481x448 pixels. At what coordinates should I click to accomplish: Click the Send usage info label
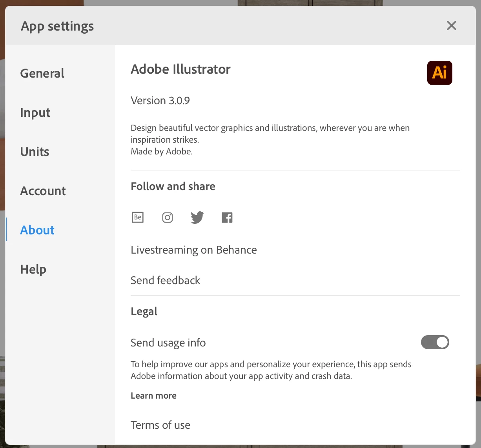click(168, 343)
